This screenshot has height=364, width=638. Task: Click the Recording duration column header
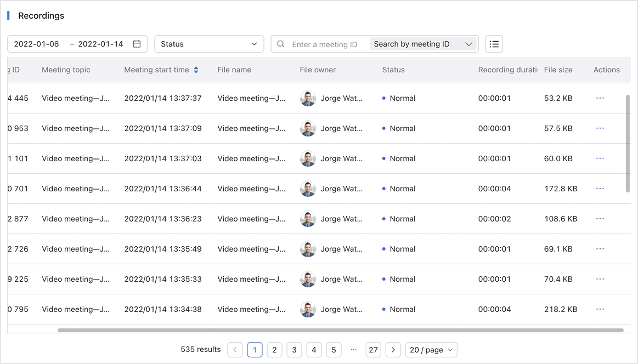[508, 70]
